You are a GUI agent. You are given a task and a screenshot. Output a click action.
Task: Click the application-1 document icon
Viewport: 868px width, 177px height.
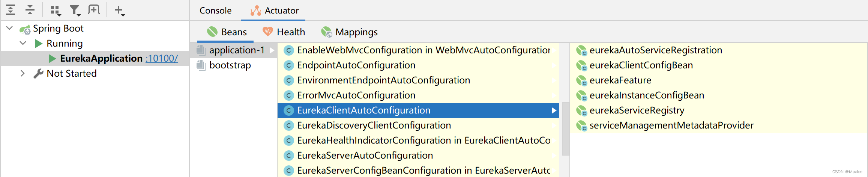pyautogui.click(x=201, y=50)
